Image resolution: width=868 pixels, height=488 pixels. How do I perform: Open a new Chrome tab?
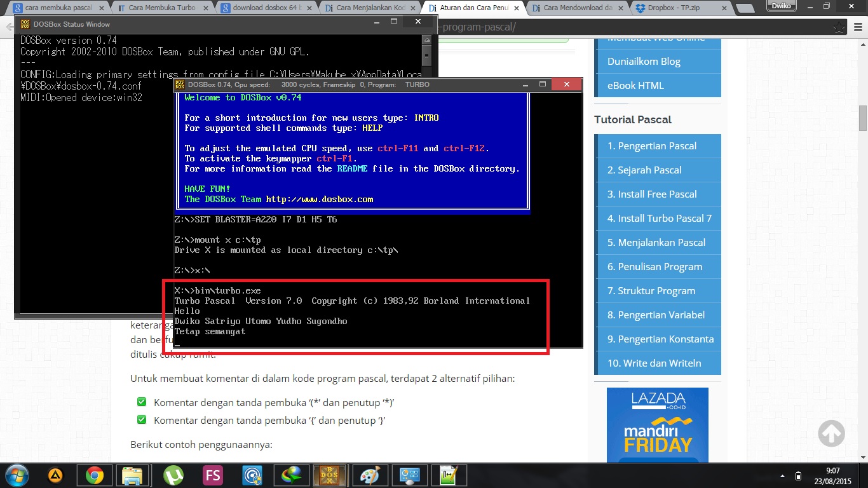pyautogui.click(x=745, y=8)
